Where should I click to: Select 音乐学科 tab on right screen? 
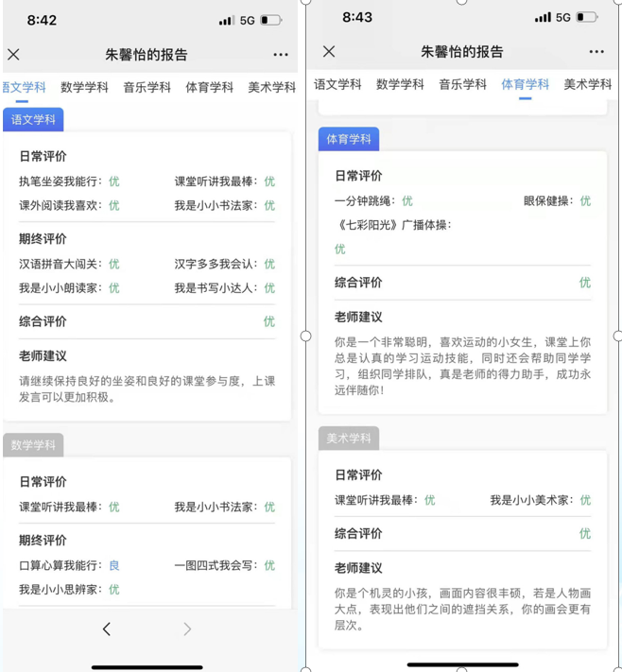click(462, 84)
